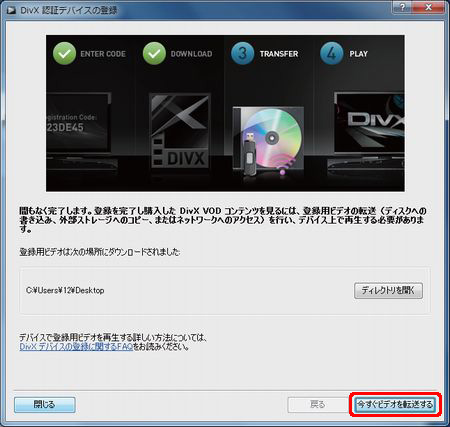Open the help question mark button
This screenshot has width=450, height=427.
pyautogui.click(x=403, y=7)
